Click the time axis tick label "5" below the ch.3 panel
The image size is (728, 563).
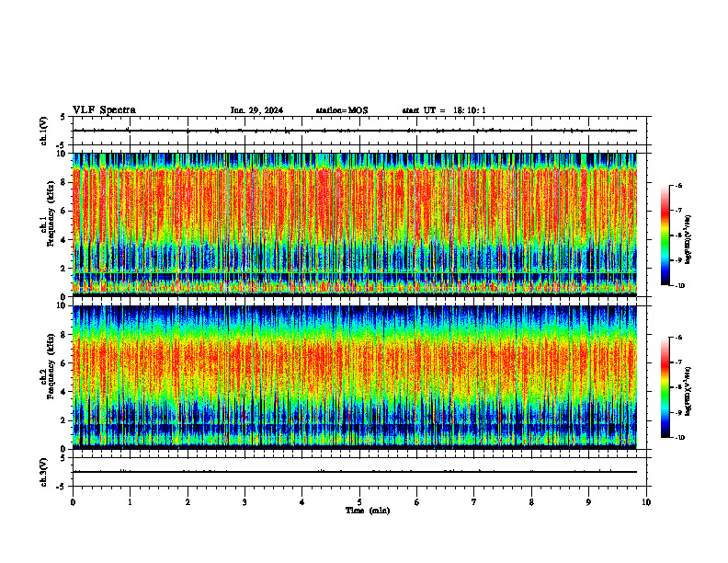click(359, 502)
